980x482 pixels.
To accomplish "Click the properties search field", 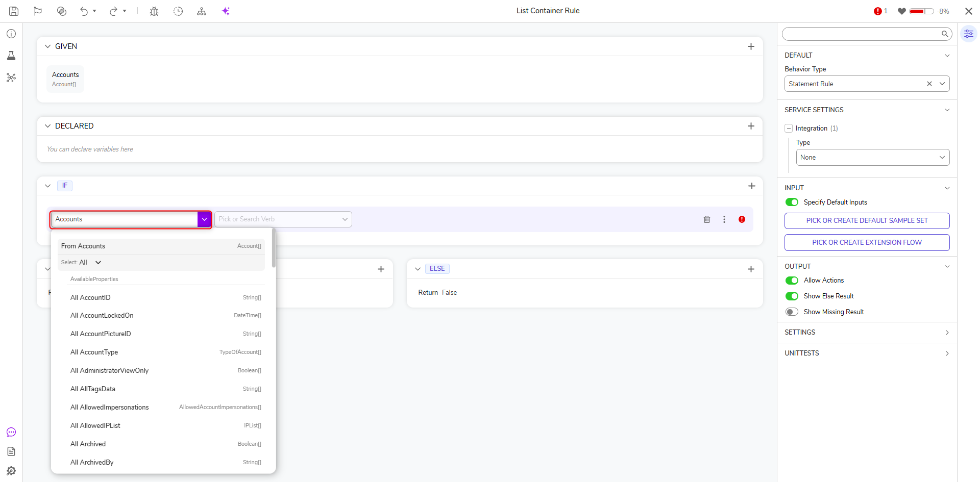I will pyautogui.click(x=862, y=34).
